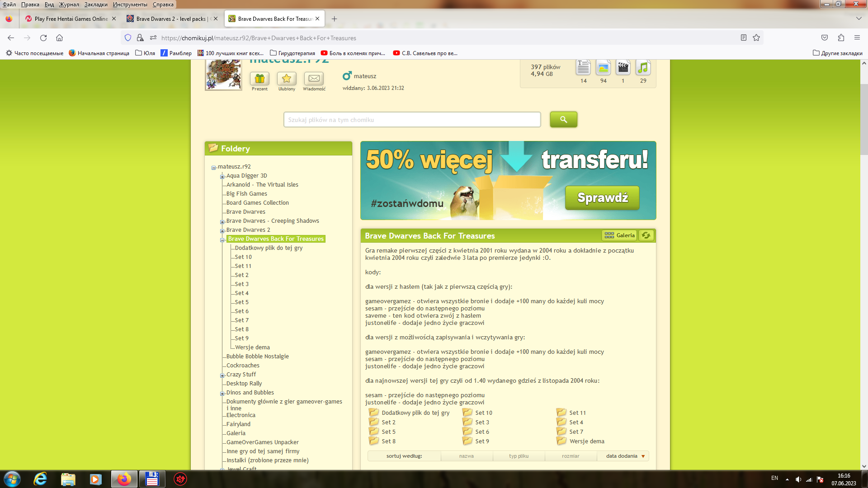Show hidden system tray icons arrow
The width and height of the screenshot is (868, 488).
787,479
